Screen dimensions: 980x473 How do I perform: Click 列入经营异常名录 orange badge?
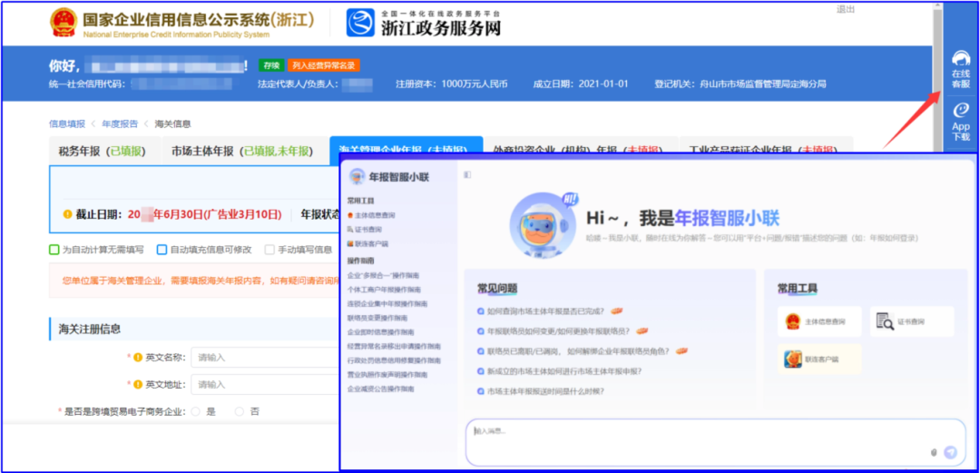(324, 65)
